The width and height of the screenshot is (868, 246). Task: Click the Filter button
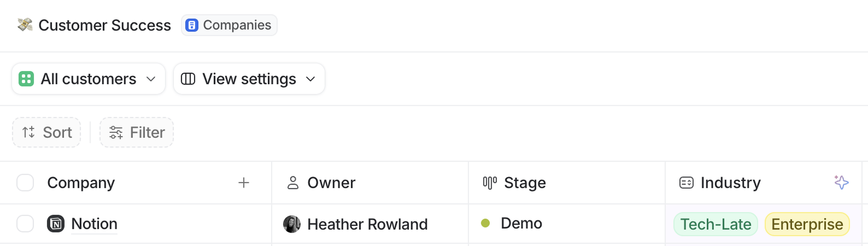click(137, 132)
